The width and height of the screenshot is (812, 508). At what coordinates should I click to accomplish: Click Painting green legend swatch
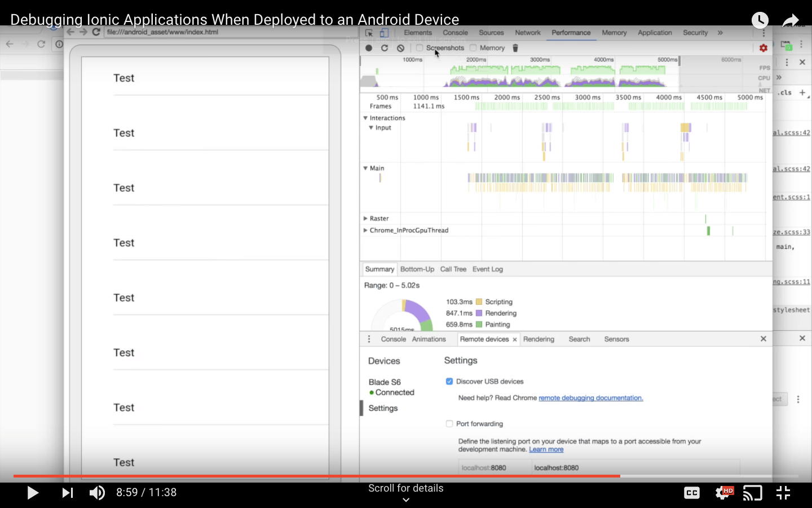[479, 325]
